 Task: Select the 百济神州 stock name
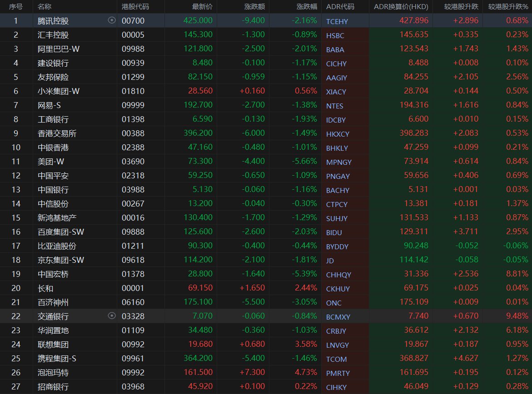tap(53, 302)
